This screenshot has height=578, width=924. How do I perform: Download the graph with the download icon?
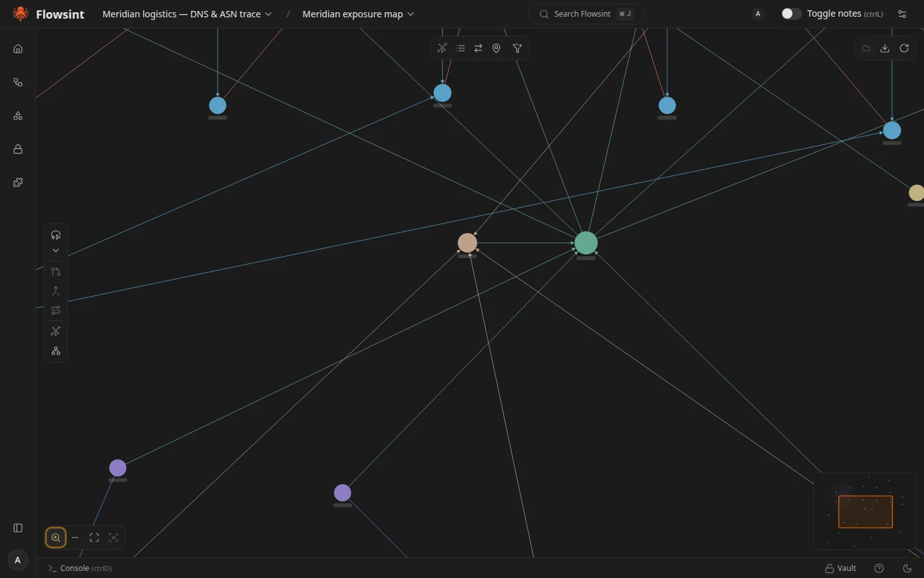pyautogui.click(x=885, y=48)
